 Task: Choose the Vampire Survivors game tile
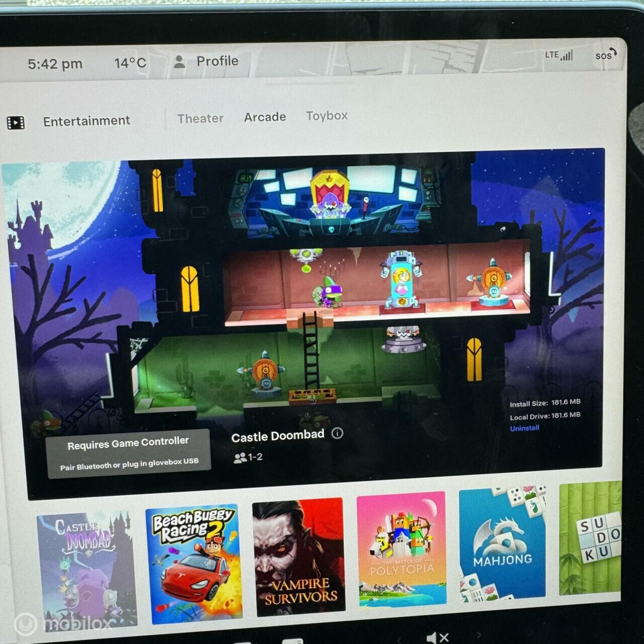click(x=299, y=557)
